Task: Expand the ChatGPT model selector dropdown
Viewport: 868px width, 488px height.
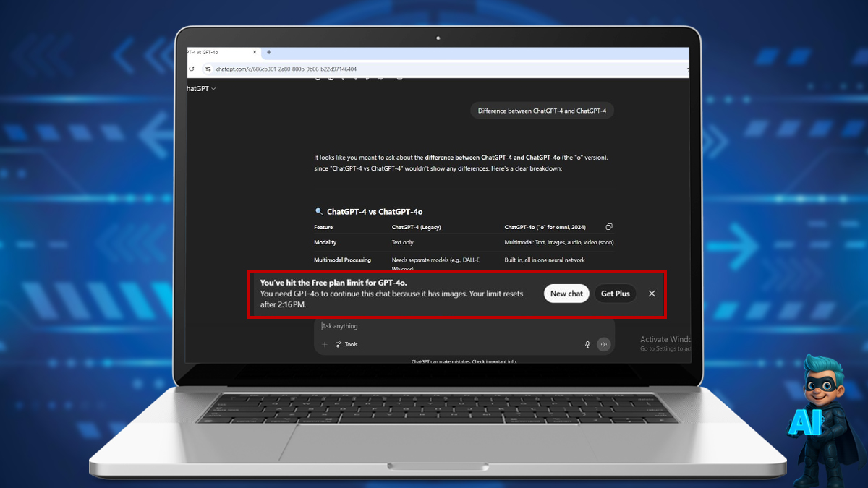Action: pyautogui.click(x=201, y=88)
